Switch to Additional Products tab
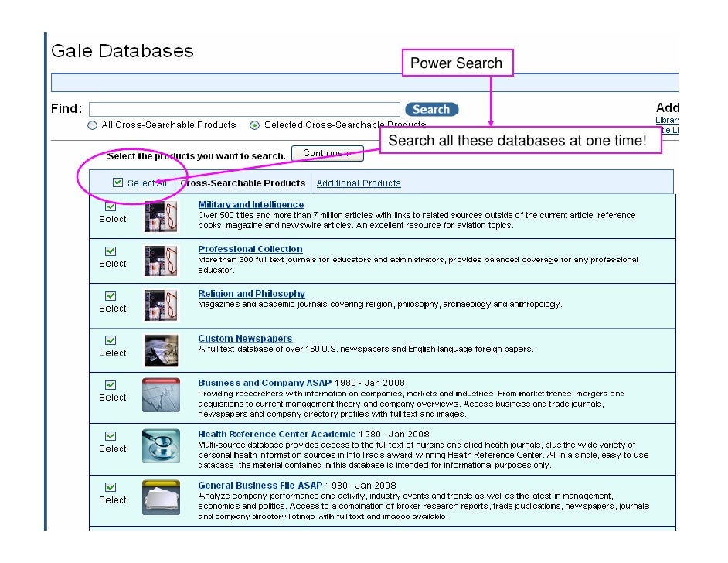This screenshot has height=563, width=728. point(359,183)
